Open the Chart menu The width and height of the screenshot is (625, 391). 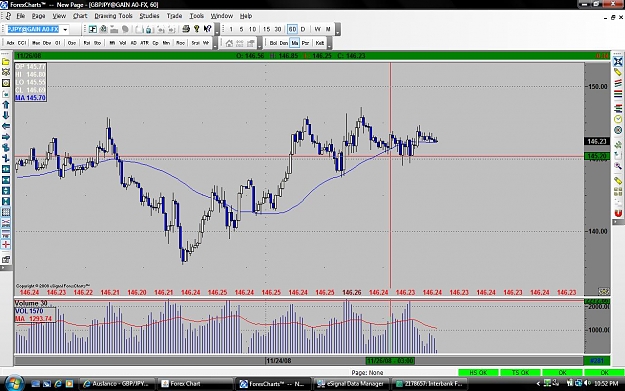tap(80, 16)
